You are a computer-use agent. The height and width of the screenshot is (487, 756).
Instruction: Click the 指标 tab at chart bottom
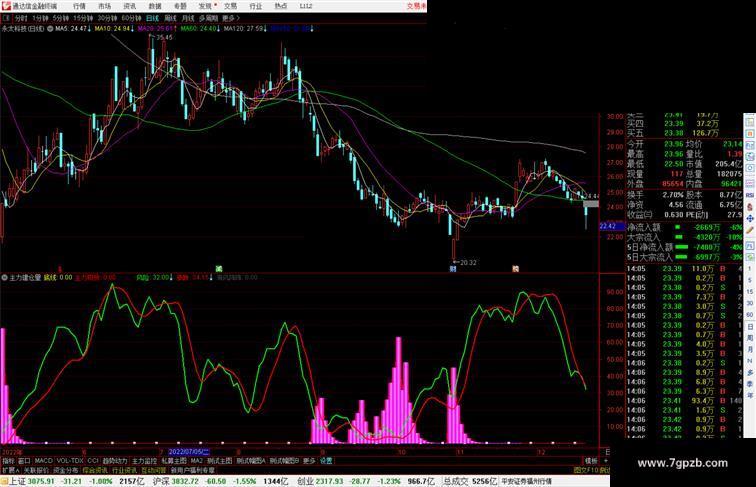tap(8, 461)
